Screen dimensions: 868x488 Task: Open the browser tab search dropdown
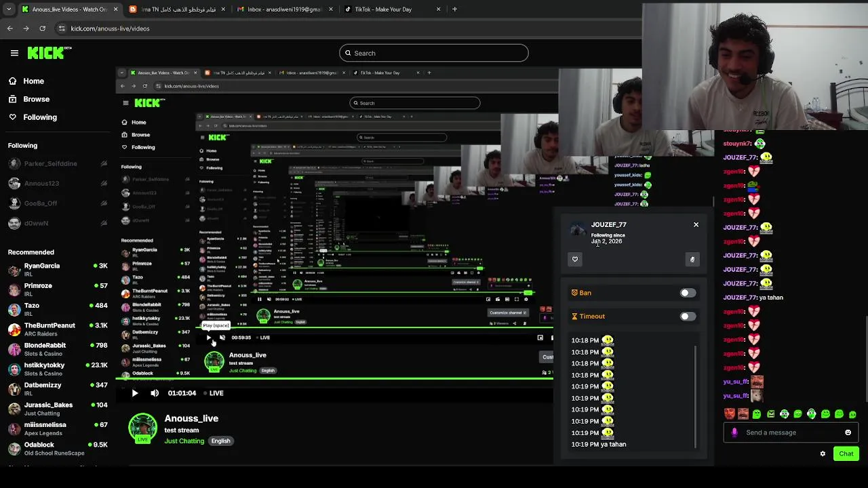click(8, 9)
